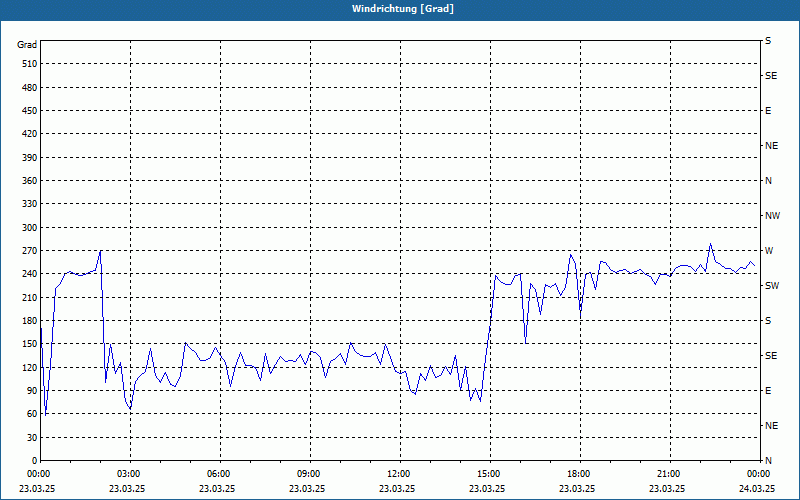Select the 'Grad' unit label on the y-axis

pyautogui.click(x=27, y=45)
